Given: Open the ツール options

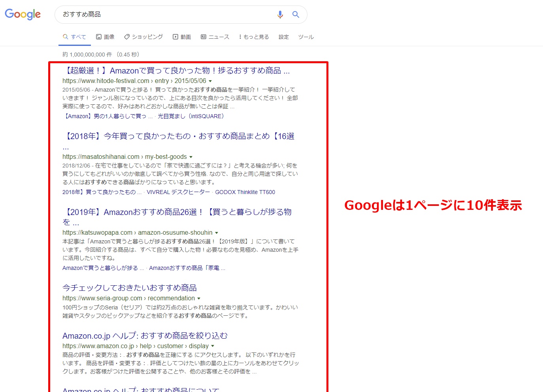Looking at the screenshot, I should pyautogui.click(x=306, y=37).
